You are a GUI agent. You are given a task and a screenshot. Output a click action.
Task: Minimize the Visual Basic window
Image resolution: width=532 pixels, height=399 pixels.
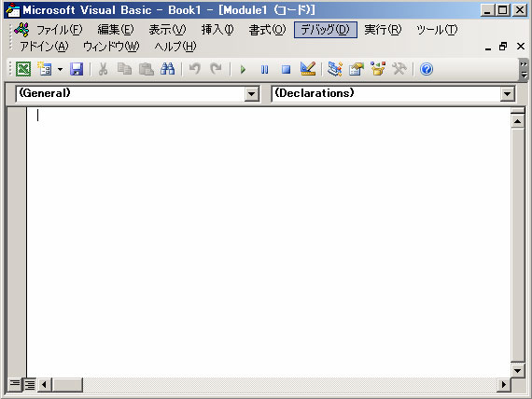487,10
